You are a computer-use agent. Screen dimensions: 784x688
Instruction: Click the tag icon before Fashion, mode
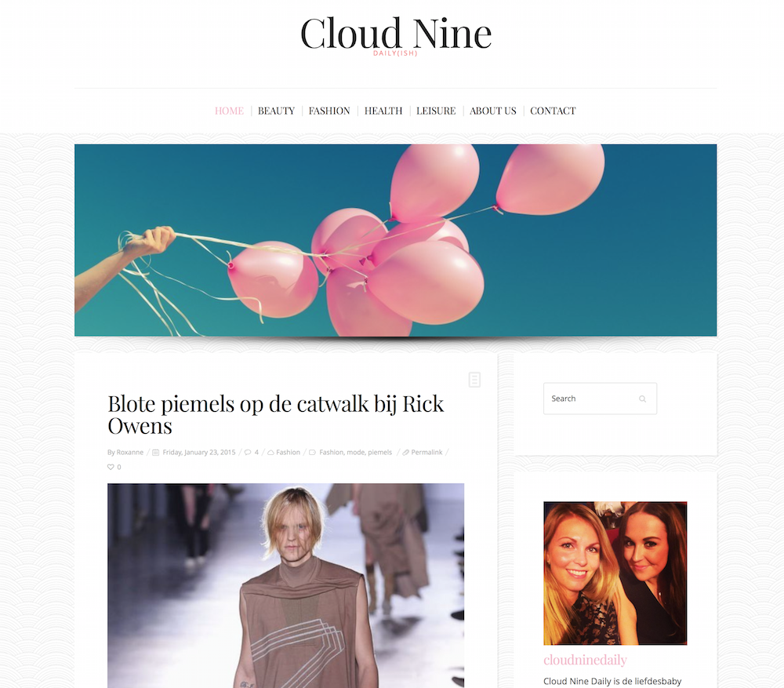coord(312,453)
